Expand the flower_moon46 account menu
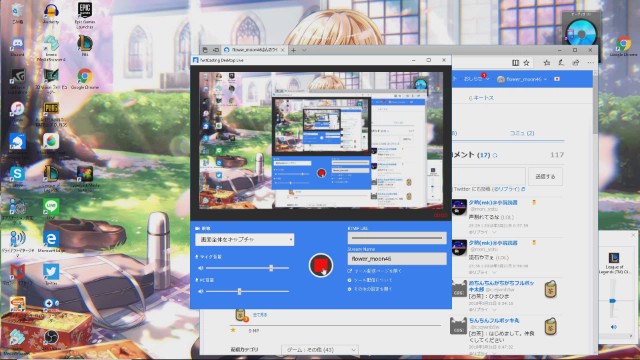Image resolution: width=640 pixels, height=360 pixels. pyautogui.click(x=523, y=79)
